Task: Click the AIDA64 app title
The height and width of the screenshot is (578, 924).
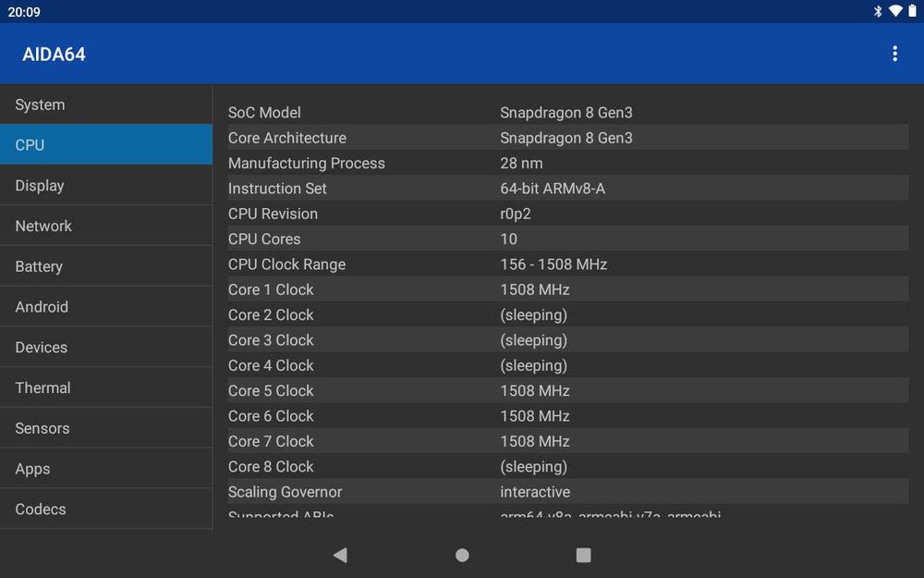Action: point(54,55)
